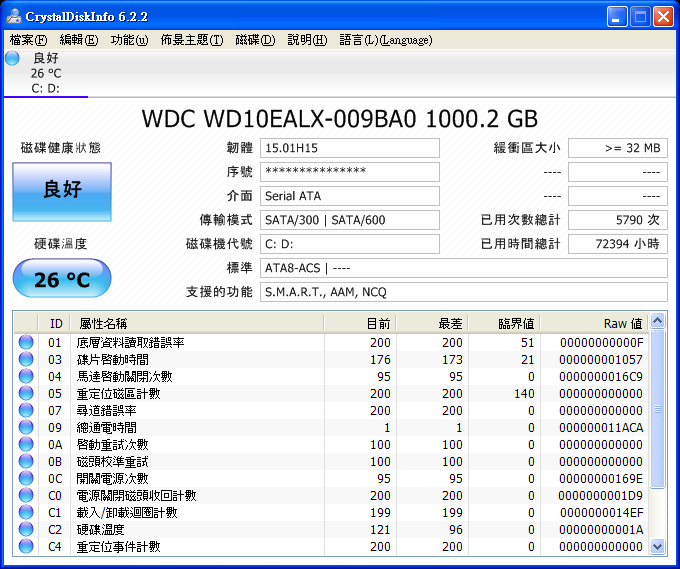Click the scrollbar up arrow in attribute list

(657, 321)
